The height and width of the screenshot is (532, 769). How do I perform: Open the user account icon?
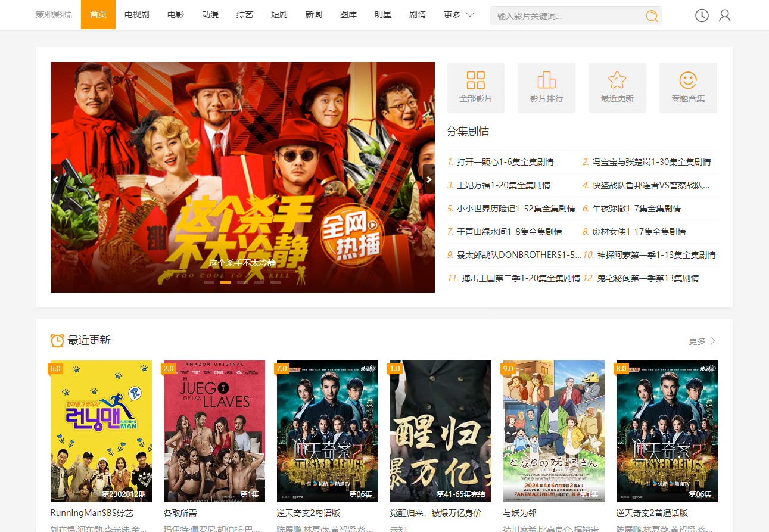point(724,15)
